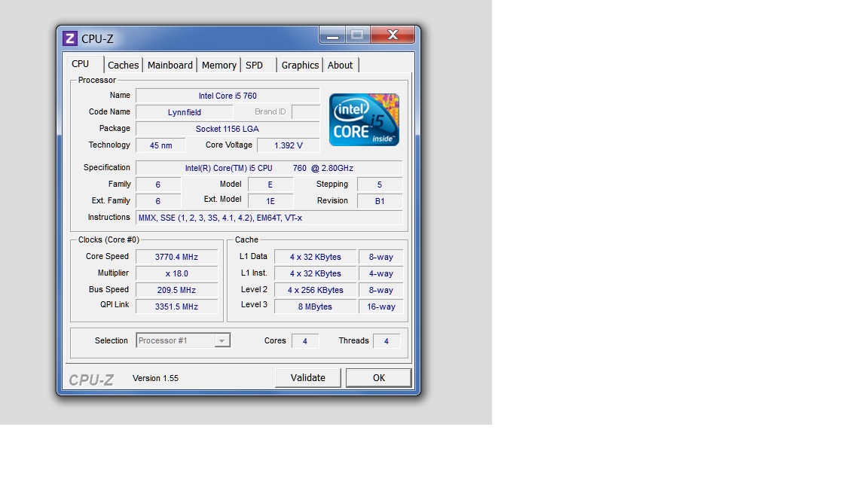Click the Intel Core i5 inside logo
The height and width of the screenshot is (488, 868).
pos(364,120)
